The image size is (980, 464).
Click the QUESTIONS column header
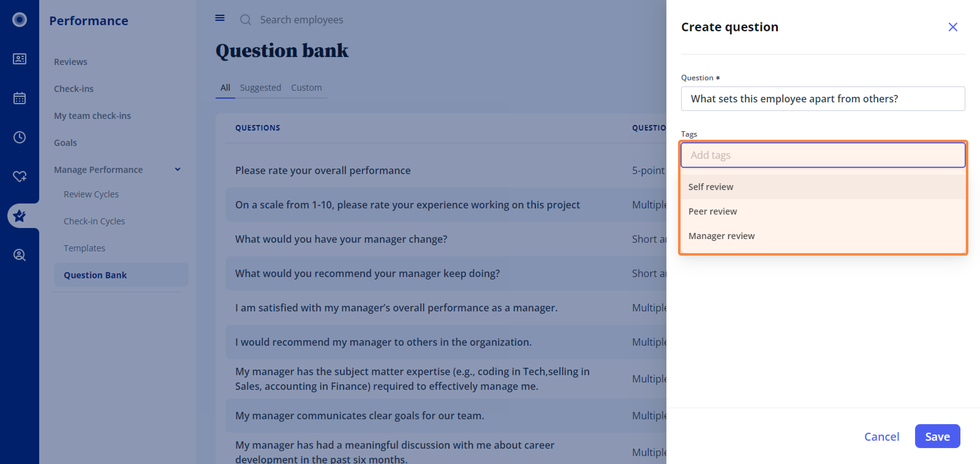click(x=257, y=128)
